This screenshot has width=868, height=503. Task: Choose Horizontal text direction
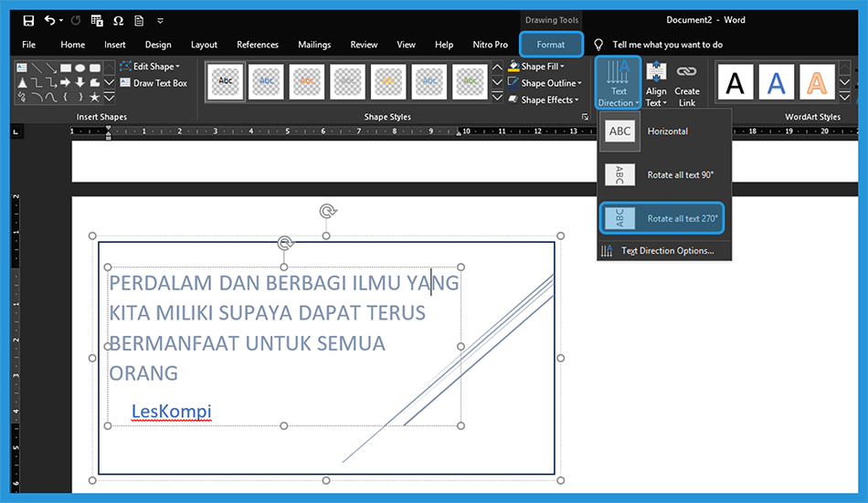664,131
